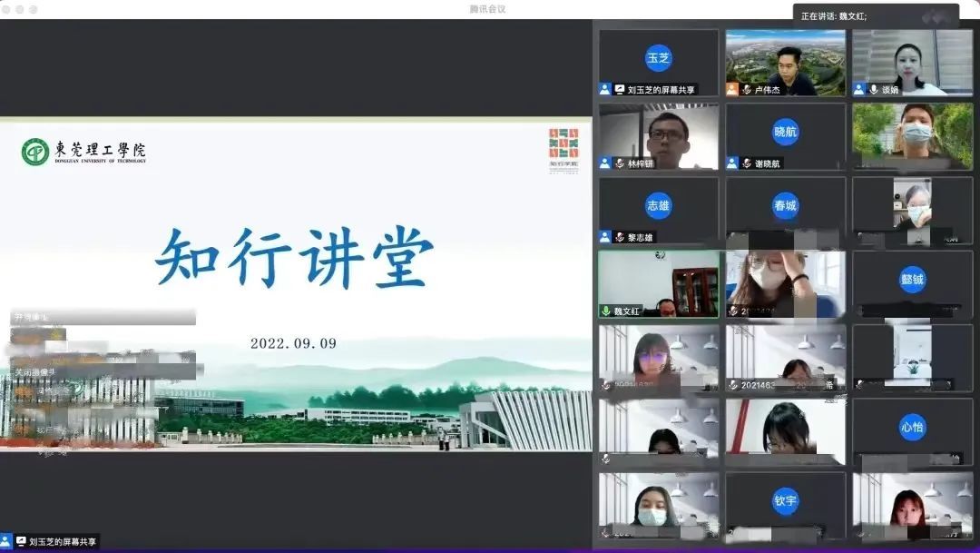Select the 晓航 avatar circle
The height and width of the screenshot is (553, 980).
tap(785, 132)
